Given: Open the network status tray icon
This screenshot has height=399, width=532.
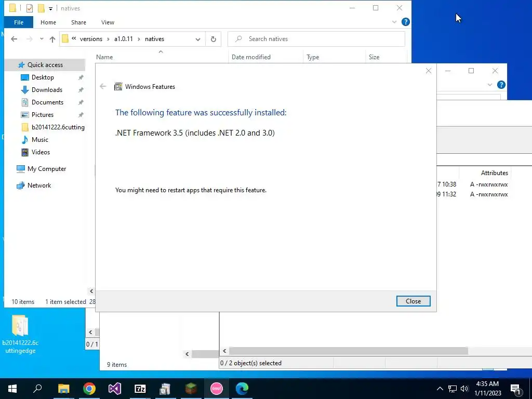Looking at the screenshot, I should (x=453, y=389).
